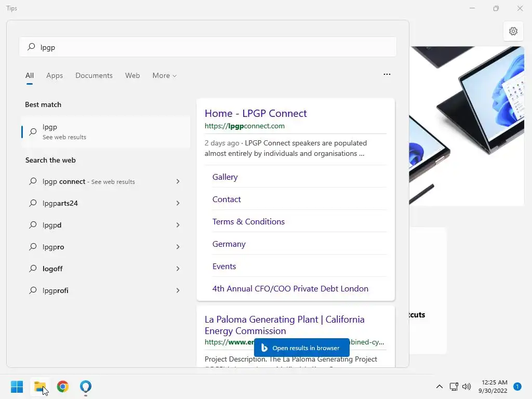The width and height of the screenshot is (532, 399).
Task: Open the Gallery sublink
Action: click(x=225, y=177)
